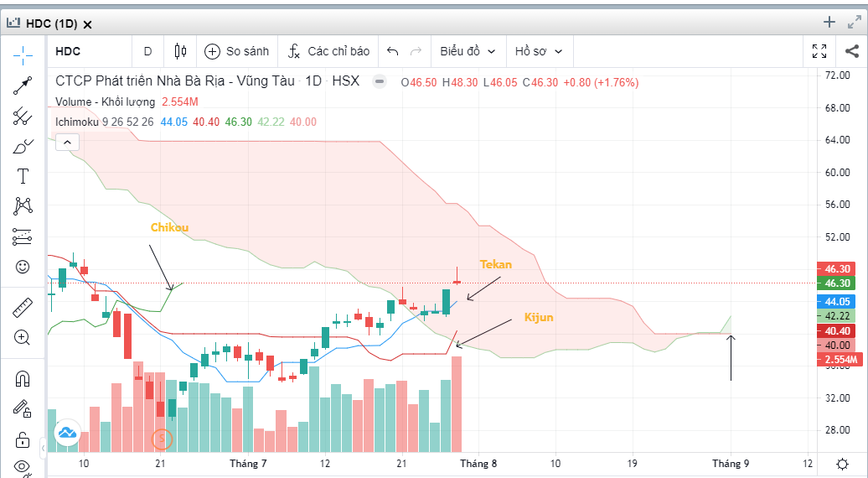Image resolution: width=868 pixels, height=478 pixels.
Task: Open the pitchfork drawing tool
Action: [x=23, y=117]
